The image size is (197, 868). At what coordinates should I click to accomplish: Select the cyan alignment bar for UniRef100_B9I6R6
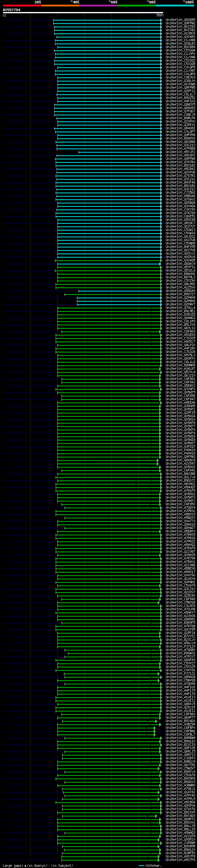(x=110, y=47)
